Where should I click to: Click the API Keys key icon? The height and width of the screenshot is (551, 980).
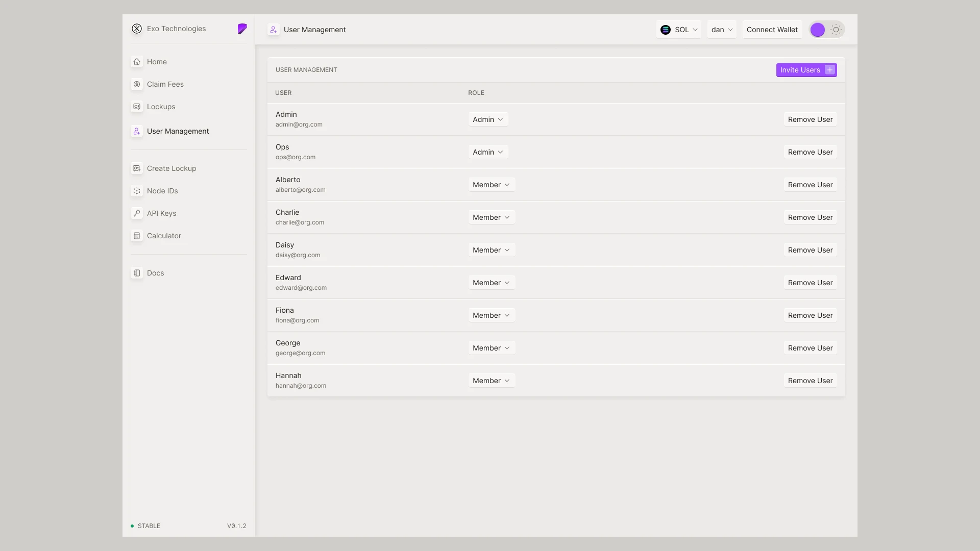coord(137,213)
